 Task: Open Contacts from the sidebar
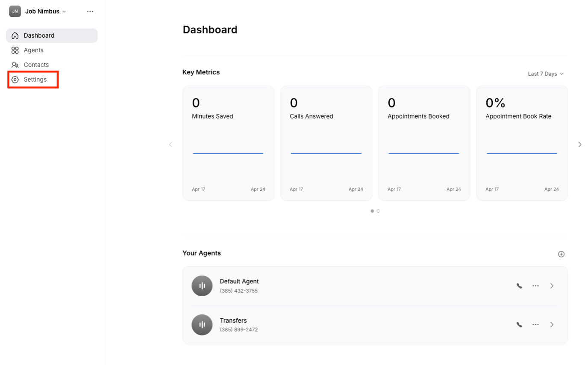point(15,65)
